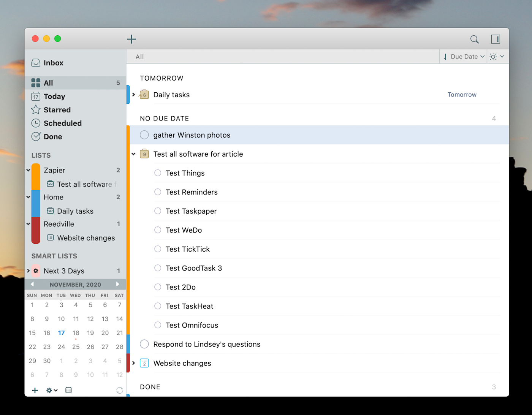Open the All focus tab
Screen dimensions: 532x415
tap(139, 57)
